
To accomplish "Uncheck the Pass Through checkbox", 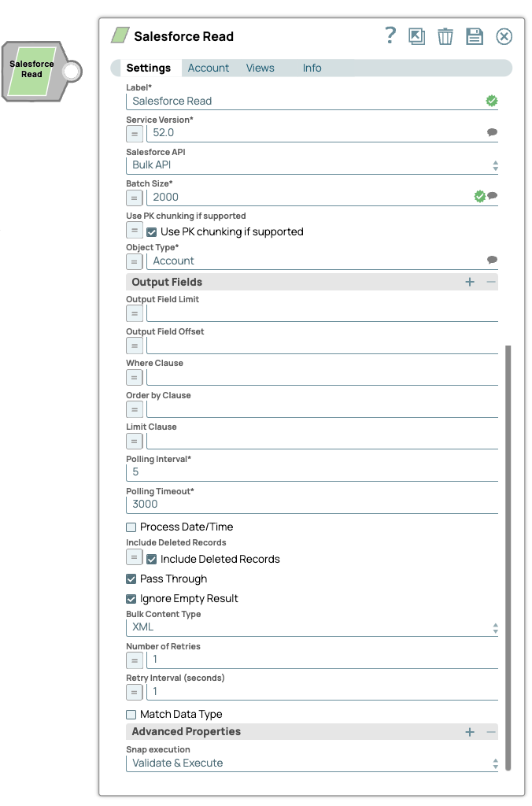I will [x=131, y=579].
